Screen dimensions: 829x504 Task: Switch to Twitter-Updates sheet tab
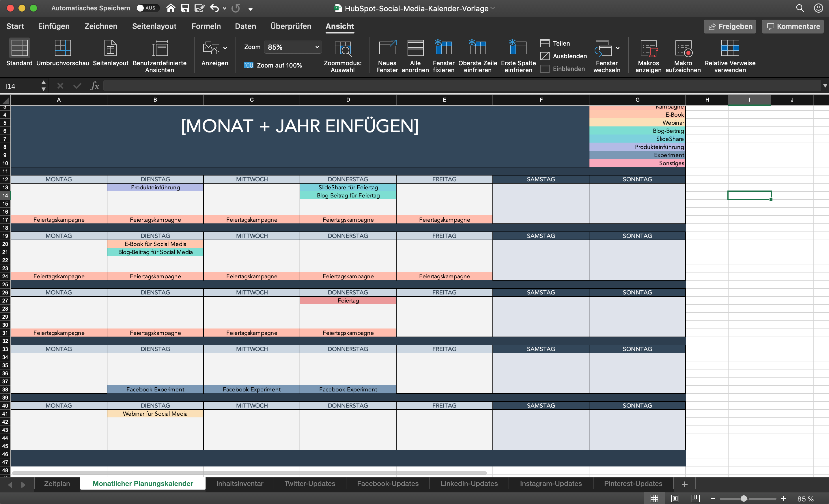[310, 484]
